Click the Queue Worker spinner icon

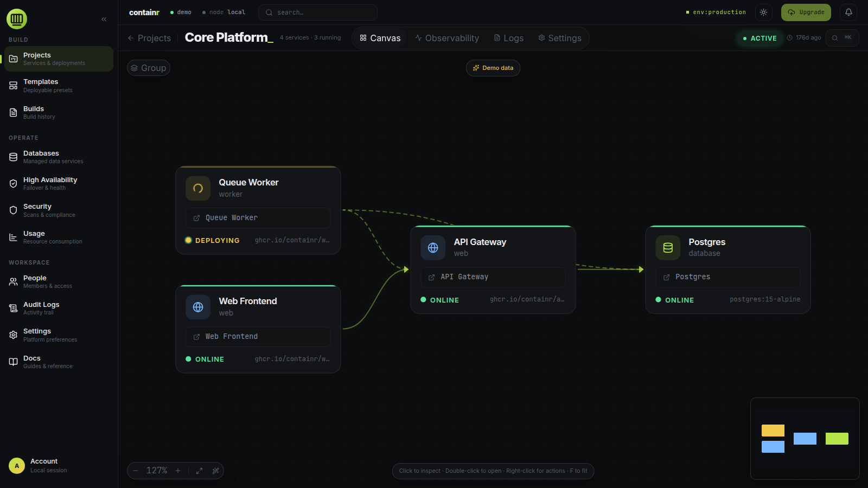point(198,188)
